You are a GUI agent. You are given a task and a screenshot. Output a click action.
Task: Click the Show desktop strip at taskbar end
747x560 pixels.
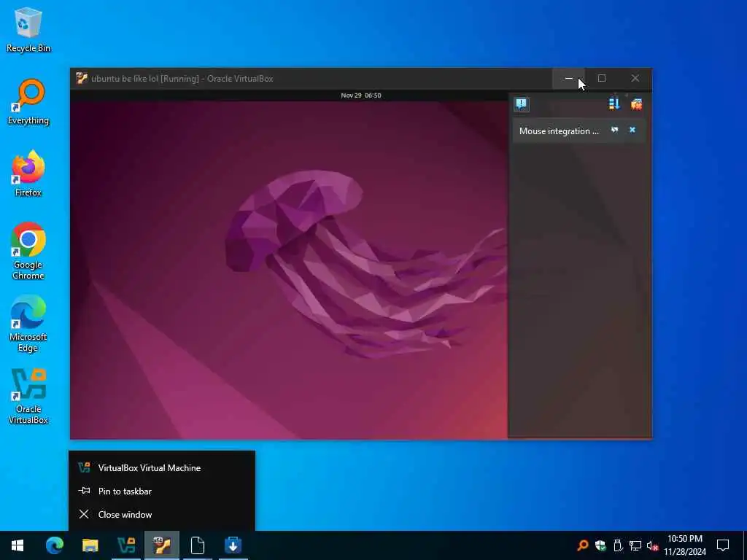745,545
